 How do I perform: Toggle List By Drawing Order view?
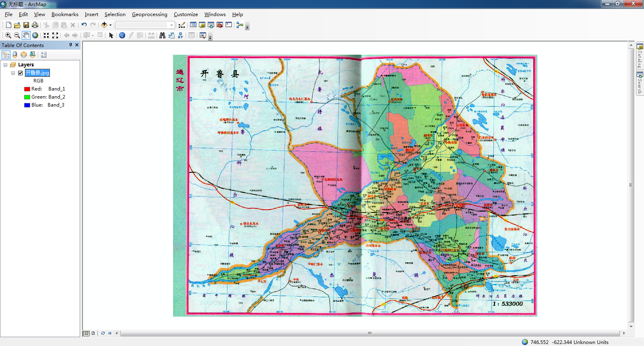coord(6,55)
